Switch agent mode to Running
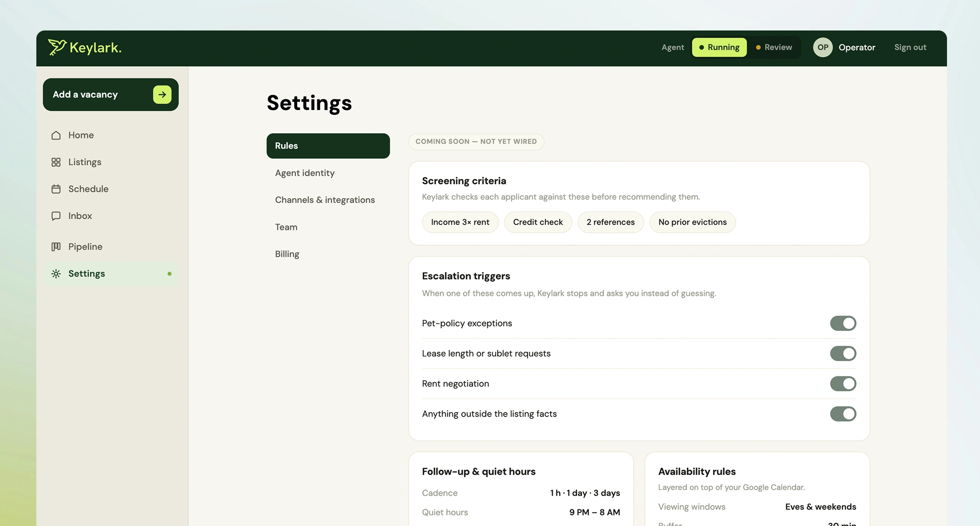 click(719, 47)
